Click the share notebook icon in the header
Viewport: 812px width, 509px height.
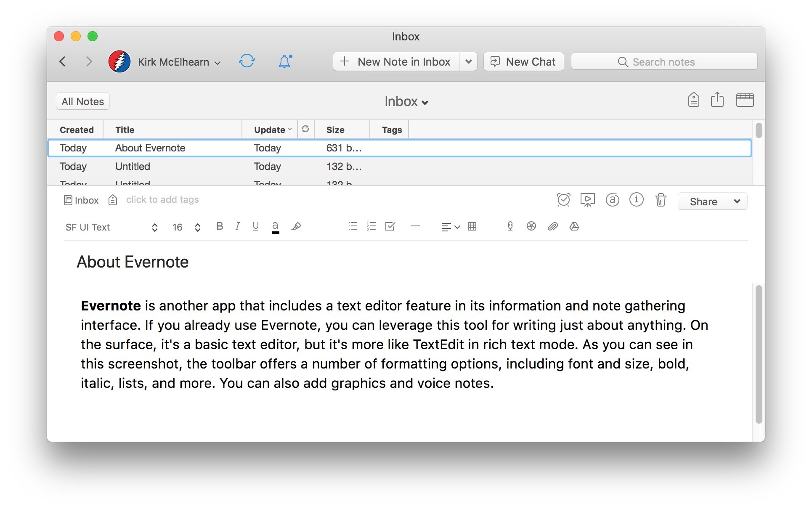click(x=717, y=100)
